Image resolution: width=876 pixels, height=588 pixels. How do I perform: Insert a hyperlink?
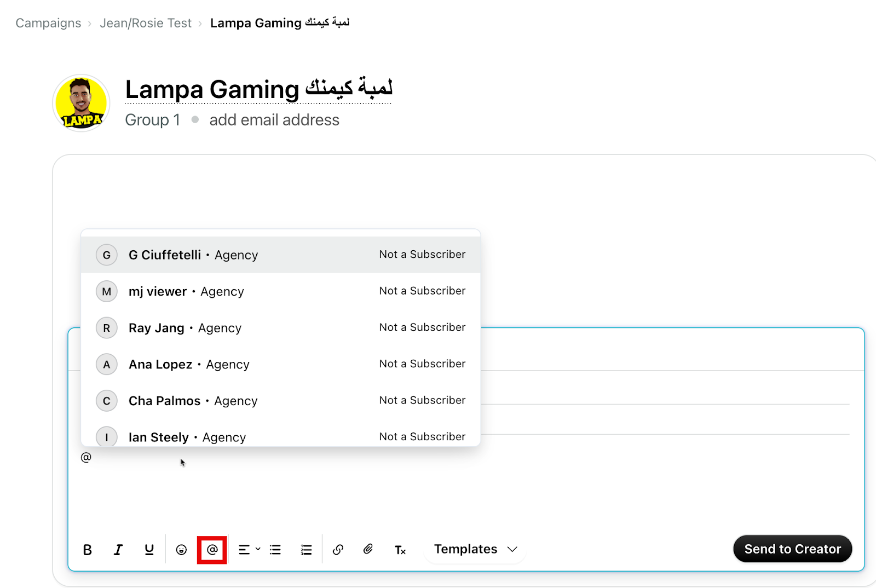338,550
